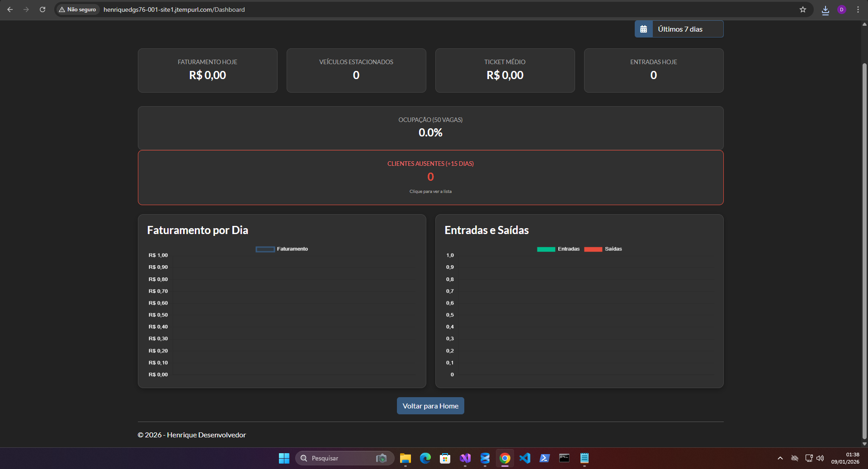This screenshot has height=469, width=868.
Task: Open the Chrome three-dot menu
Action: 858,9
